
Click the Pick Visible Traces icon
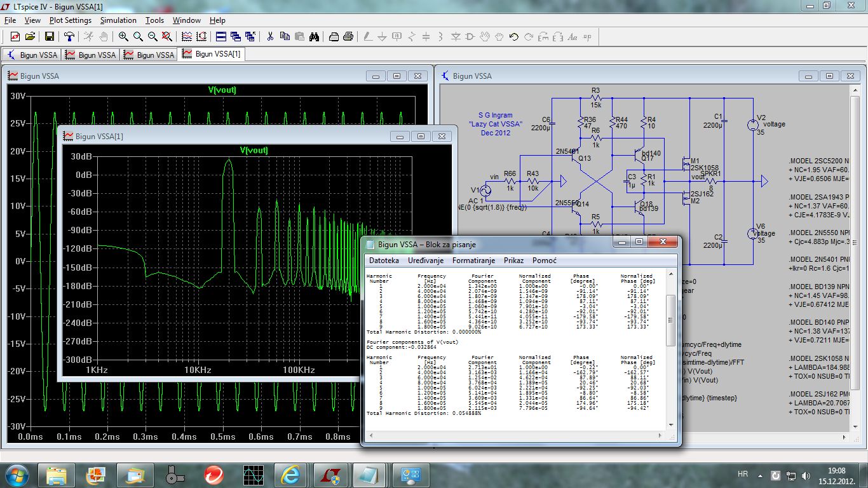(x=187, y=36)
